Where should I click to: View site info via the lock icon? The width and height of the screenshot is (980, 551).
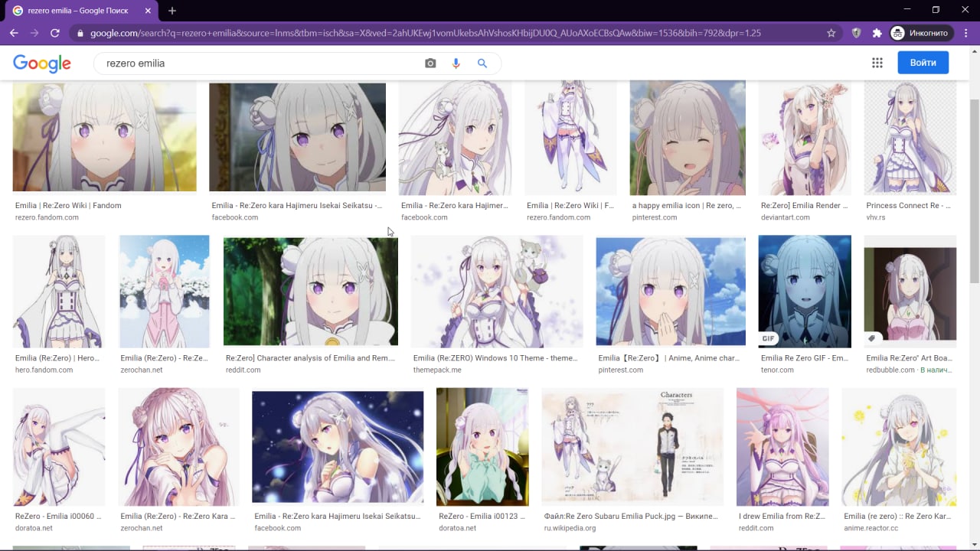pos(80,33)
